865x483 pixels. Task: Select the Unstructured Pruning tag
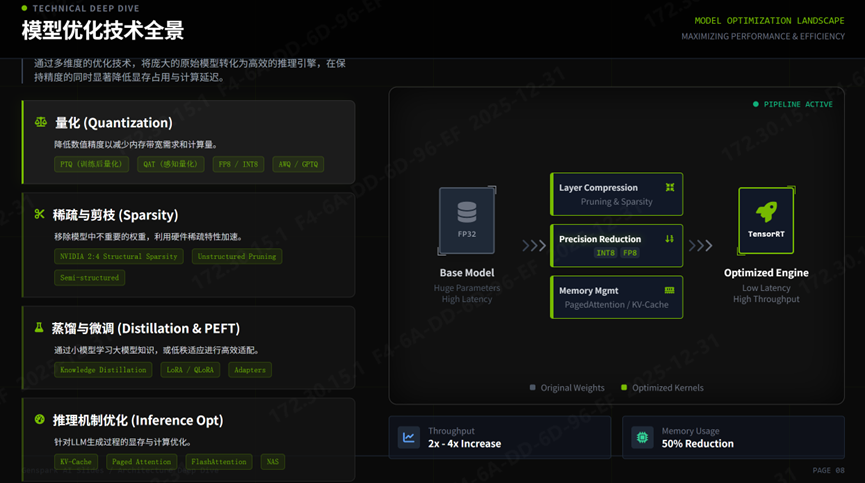coord(237,256)
